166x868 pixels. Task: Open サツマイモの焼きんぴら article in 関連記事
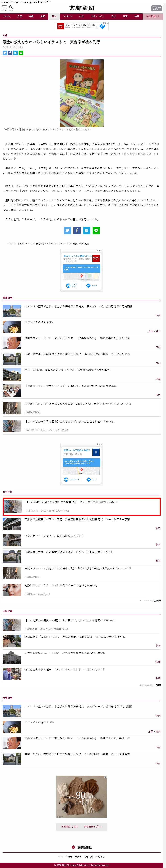[39, 322]
